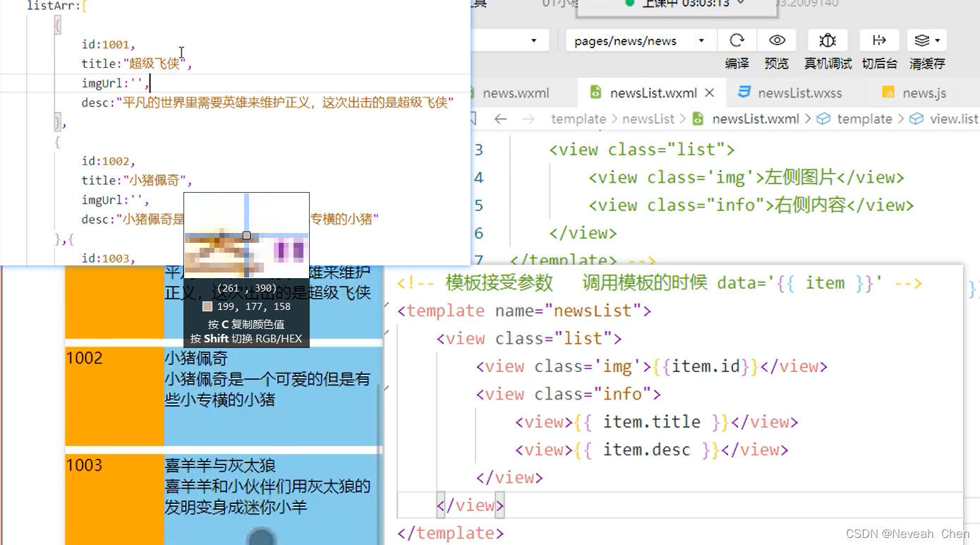Click the cube icon before breadcrumb 'template'
The image size is (980, 545).
coord(823,119)
